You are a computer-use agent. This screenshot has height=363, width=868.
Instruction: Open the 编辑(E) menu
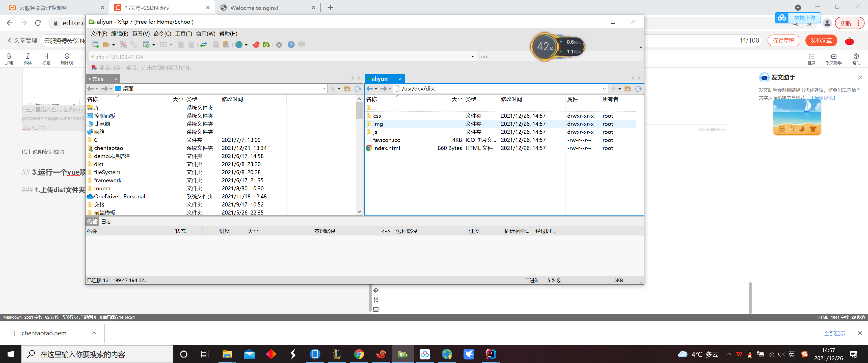tap(120, 34)
